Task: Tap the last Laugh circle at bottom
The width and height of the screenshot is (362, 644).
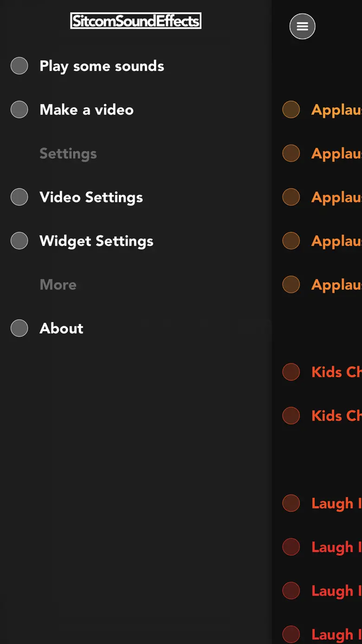Action: pos(291,634)
